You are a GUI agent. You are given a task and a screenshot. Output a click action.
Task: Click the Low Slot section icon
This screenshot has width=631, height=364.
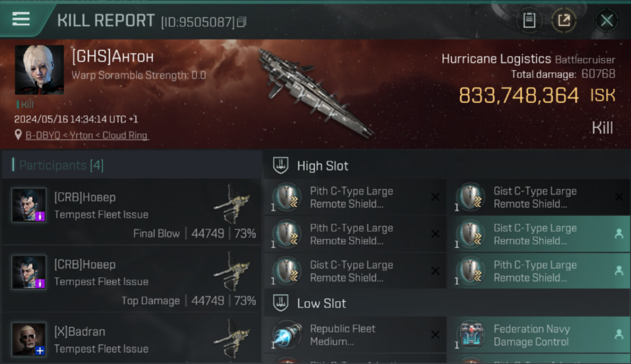[x=281, y=303]
